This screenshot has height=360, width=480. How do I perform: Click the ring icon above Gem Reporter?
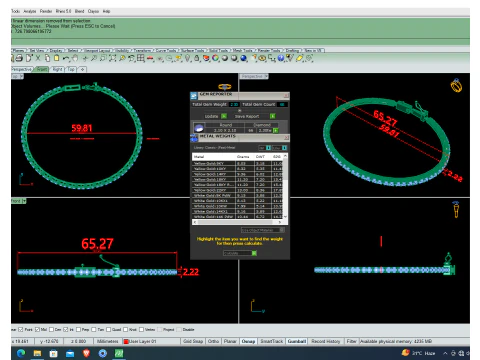[225, 87]
